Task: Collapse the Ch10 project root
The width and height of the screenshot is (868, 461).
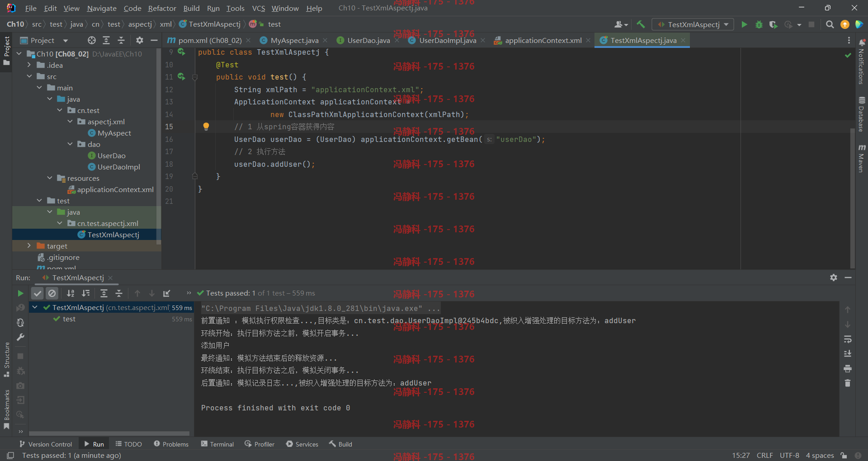Action: coord(19,54)
